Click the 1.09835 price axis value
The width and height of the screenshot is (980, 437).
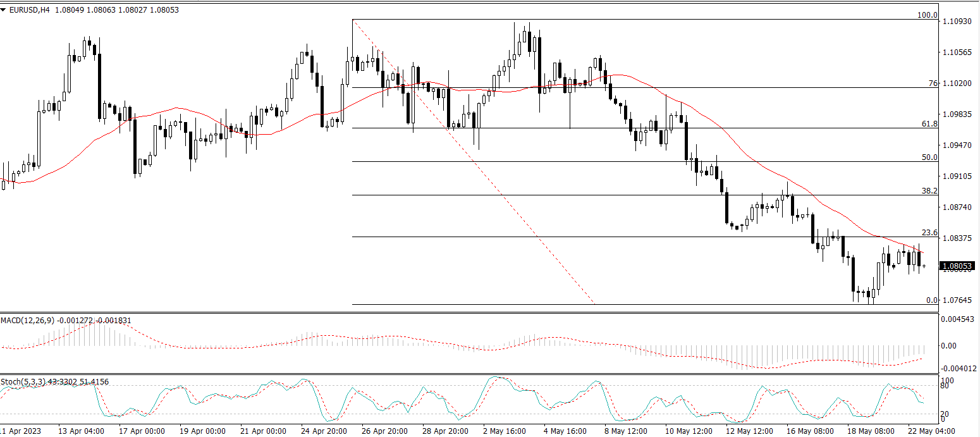tap(957, 114)
